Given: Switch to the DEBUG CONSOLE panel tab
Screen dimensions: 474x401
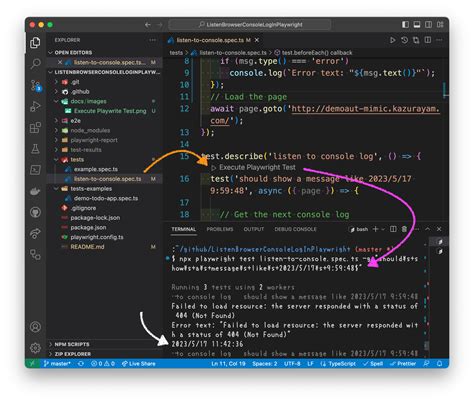Looking at the screenshot, I should [295, 229].
